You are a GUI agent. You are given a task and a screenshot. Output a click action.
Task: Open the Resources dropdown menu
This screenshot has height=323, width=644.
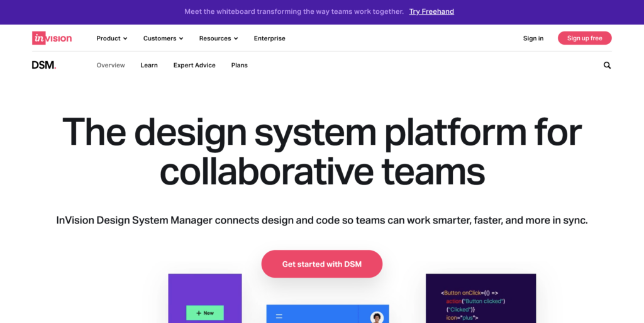pos(218,38)
